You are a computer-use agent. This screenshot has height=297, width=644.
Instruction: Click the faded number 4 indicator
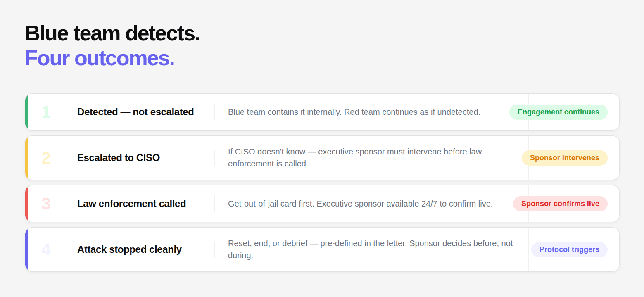tap(46, 250)
